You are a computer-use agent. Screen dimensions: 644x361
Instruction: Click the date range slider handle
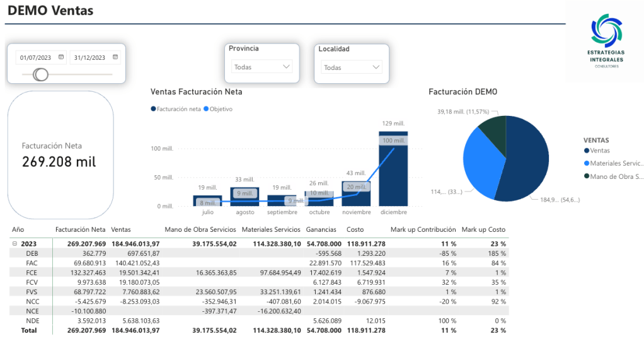pyautogui.click(x=41, y=74)
